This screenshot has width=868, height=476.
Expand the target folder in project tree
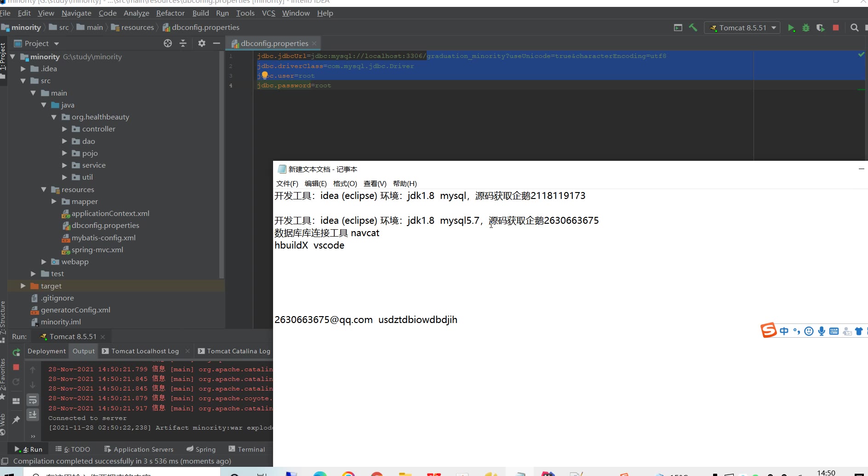click(23, 286)
